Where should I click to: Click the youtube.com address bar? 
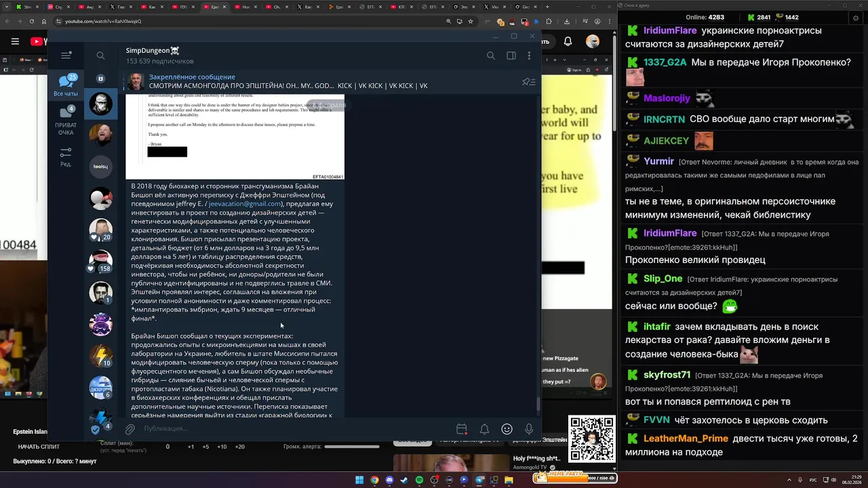click(251, 21)
